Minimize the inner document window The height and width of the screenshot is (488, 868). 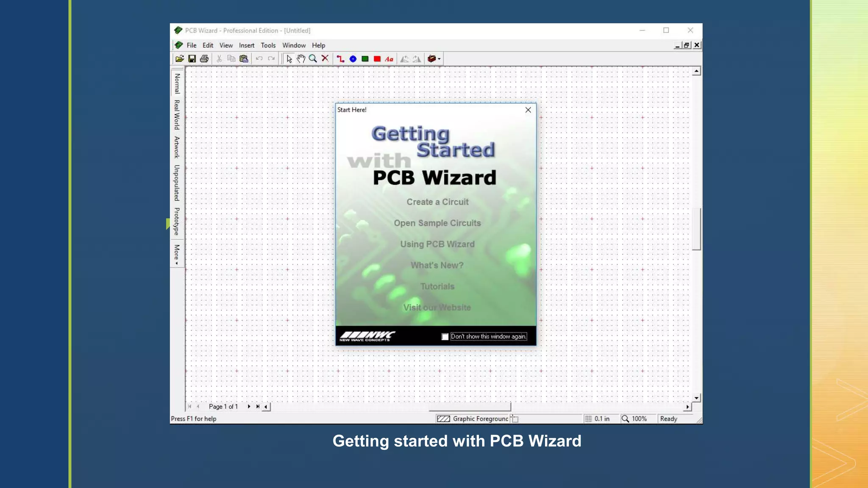[x=677, y=45]
